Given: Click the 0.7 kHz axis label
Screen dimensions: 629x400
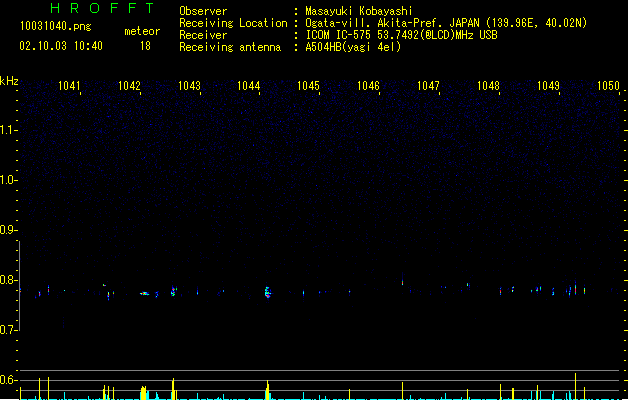Looking at the screenshot, I should pyautogui.click(x=8, y=330).
